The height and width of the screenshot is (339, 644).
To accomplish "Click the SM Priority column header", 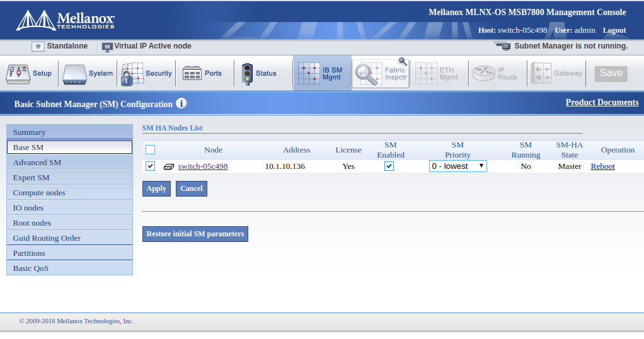I will click(457, 150).
